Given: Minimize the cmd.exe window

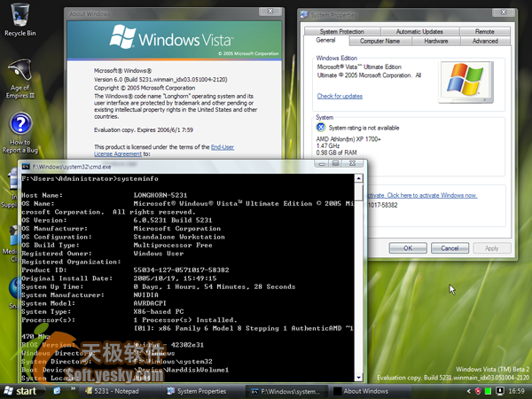Looking at the screenshot, I should [x=322, y=163].
